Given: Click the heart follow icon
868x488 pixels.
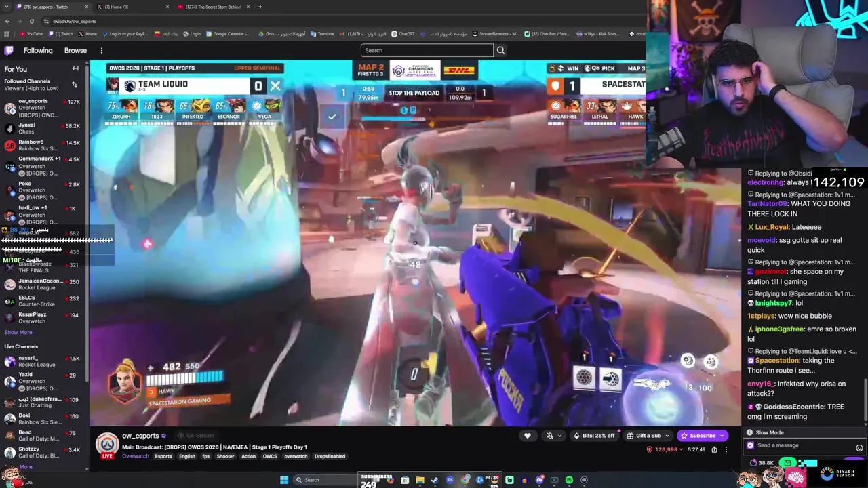Looking at the screenshot, I should (528, 436).
